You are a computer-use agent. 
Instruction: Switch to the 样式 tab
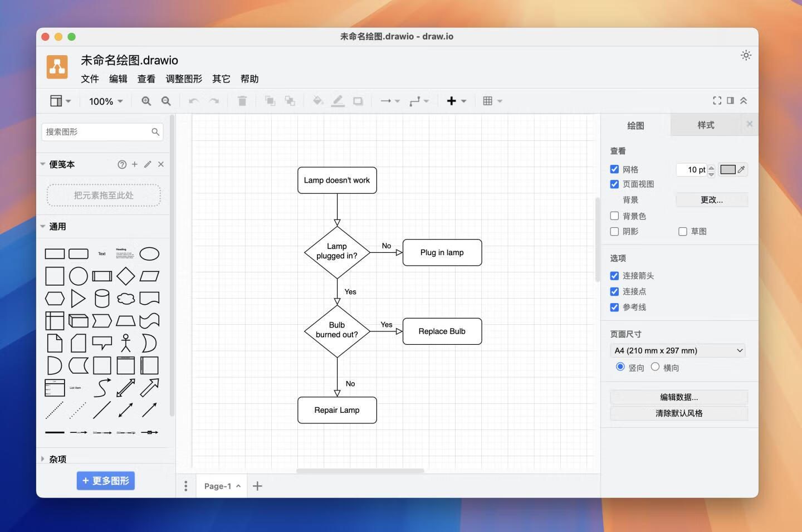click(x=706, y=125)
